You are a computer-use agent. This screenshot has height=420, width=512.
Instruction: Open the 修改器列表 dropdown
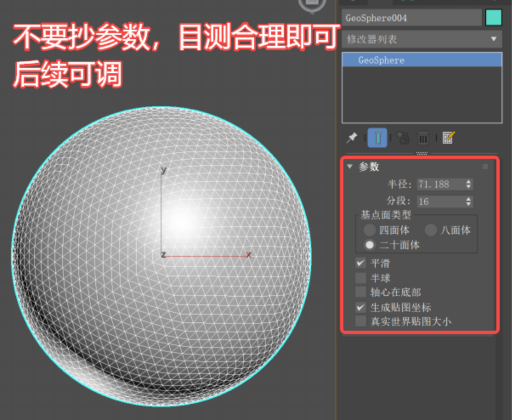click(421, 39)
